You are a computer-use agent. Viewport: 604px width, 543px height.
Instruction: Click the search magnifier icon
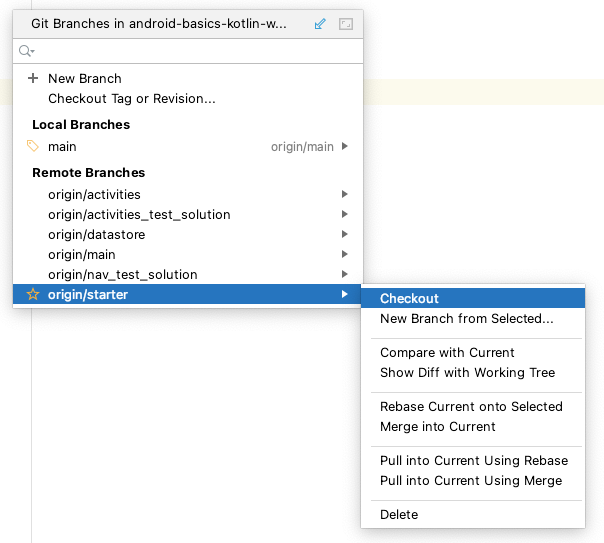click(x=26, y=50)
